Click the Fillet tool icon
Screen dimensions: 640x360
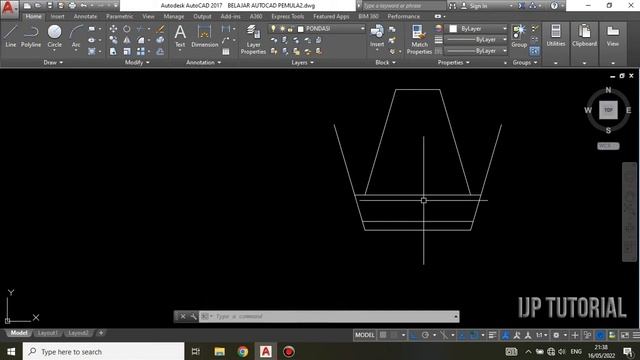pyautogui.click(x=141, y=40)
